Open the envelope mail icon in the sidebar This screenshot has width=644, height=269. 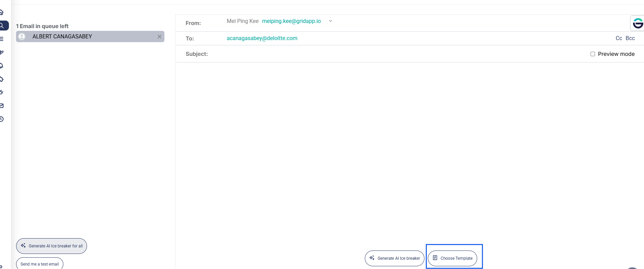point(2,106)
